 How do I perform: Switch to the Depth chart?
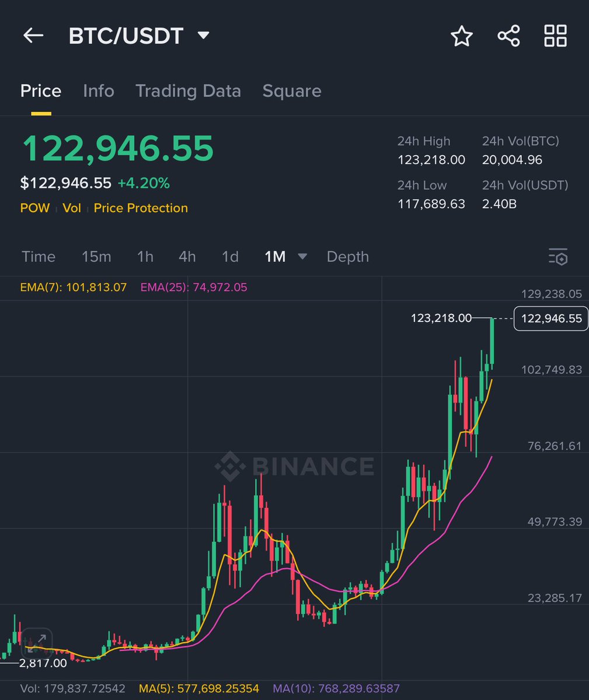coord(348,257)
